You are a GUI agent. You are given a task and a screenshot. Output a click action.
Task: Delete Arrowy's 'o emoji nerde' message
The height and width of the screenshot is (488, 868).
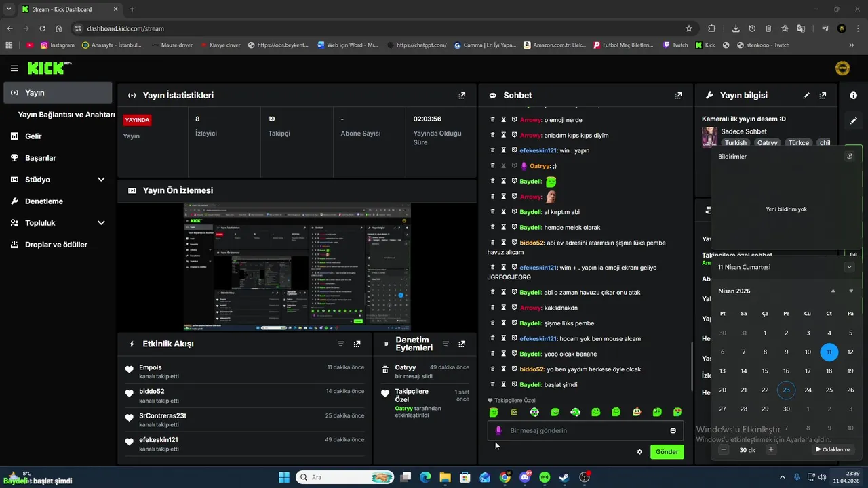click(x=493, y=119)
